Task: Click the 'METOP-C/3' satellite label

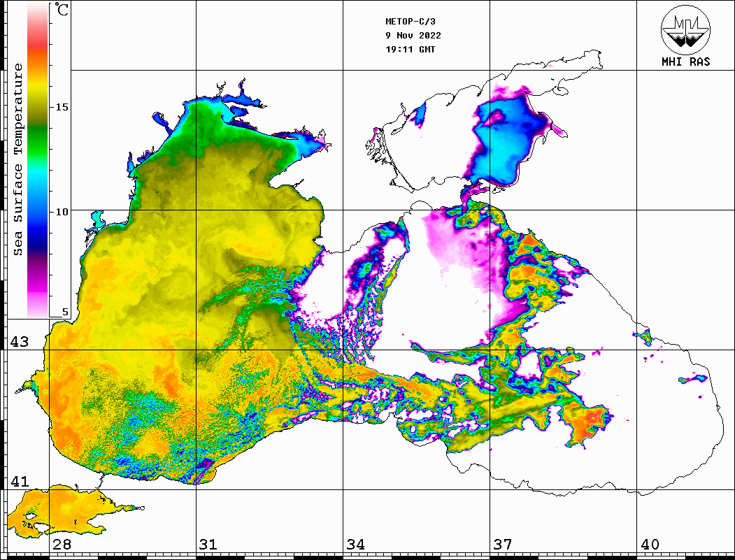Action: [410, 22]
